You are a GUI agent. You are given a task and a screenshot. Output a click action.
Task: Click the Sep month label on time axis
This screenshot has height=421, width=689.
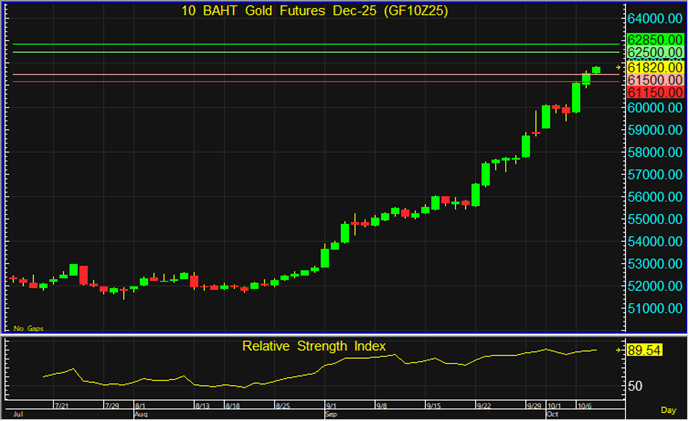pos(330,412)
